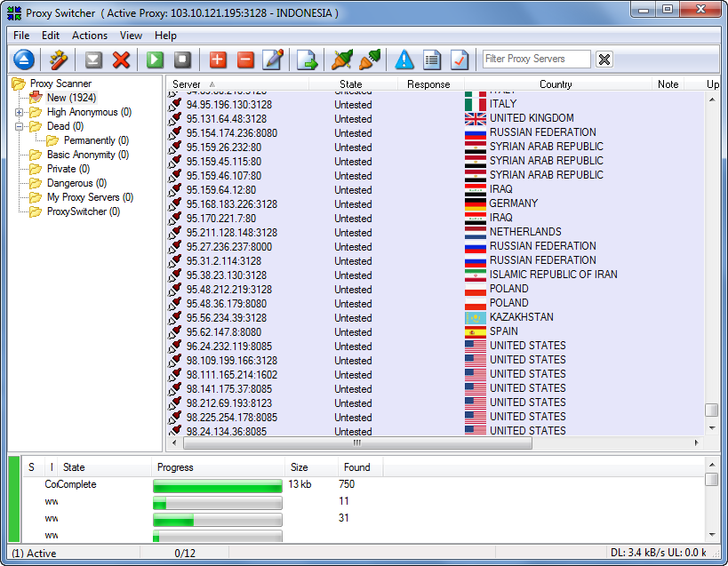Add a proxy with the red plus icon
Screen dimensions: 728x566
pyautogui.click(x=218, y=60)
